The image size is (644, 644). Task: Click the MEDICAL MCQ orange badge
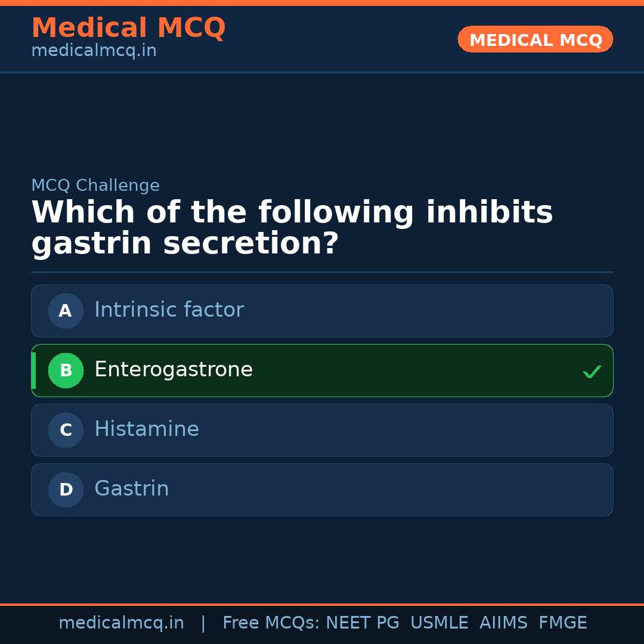pyautogui.click(x=535, y=39)
